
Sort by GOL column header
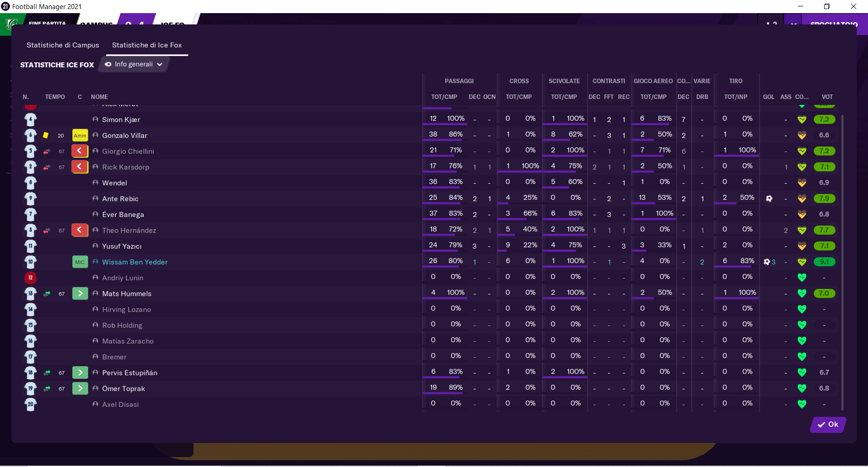point(769,97)
